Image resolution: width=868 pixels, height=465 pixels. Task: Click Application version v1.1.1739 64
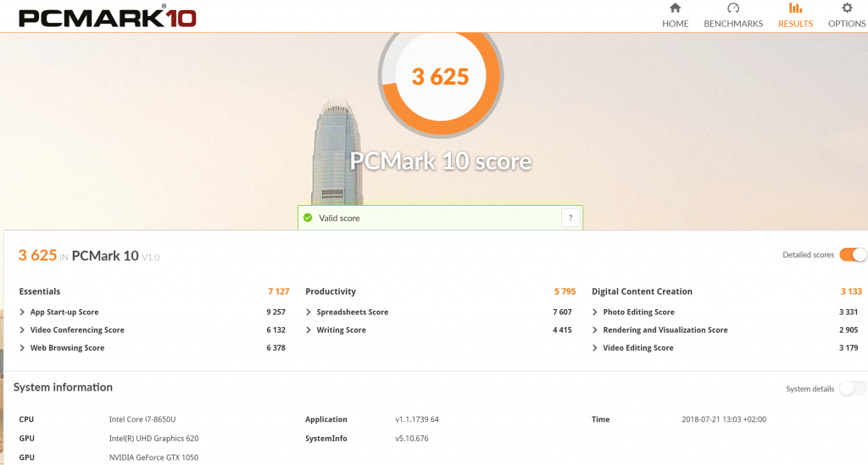[x=417, y=419]
